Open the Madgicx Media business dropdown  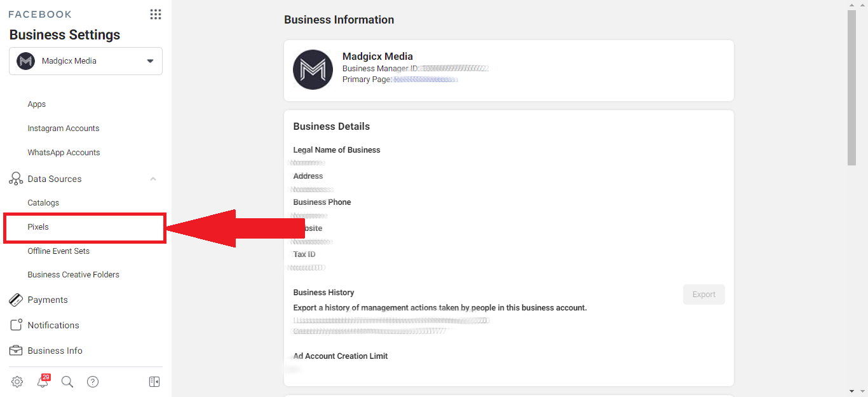point(86,61)
